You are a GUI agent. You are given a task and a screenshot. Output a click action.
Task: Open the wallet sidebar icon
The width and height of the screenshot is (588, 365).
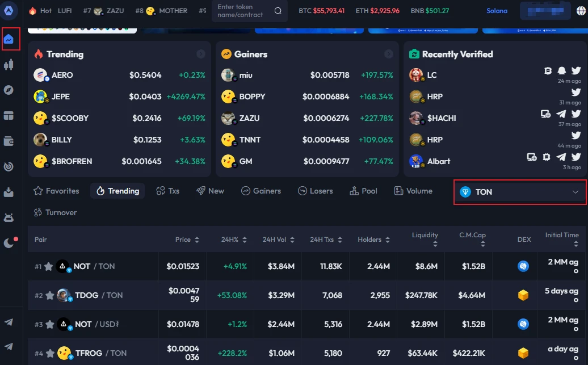coord(9,141)
